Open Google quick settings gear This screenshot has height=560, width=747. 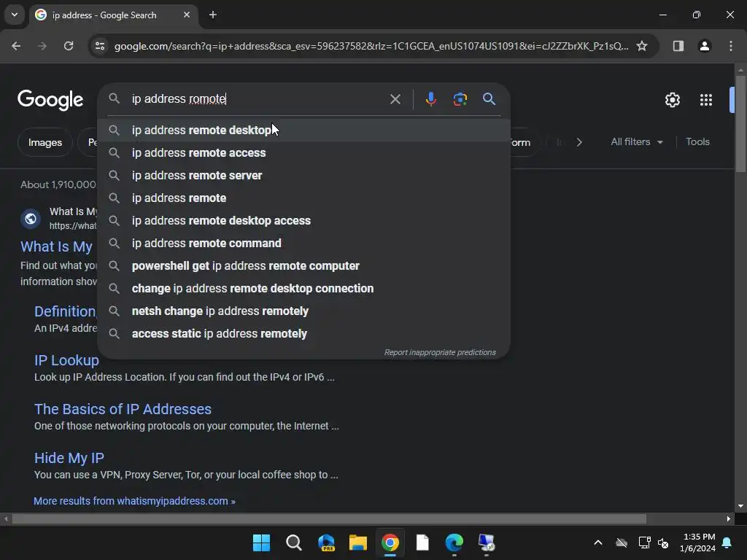(672, 100)
